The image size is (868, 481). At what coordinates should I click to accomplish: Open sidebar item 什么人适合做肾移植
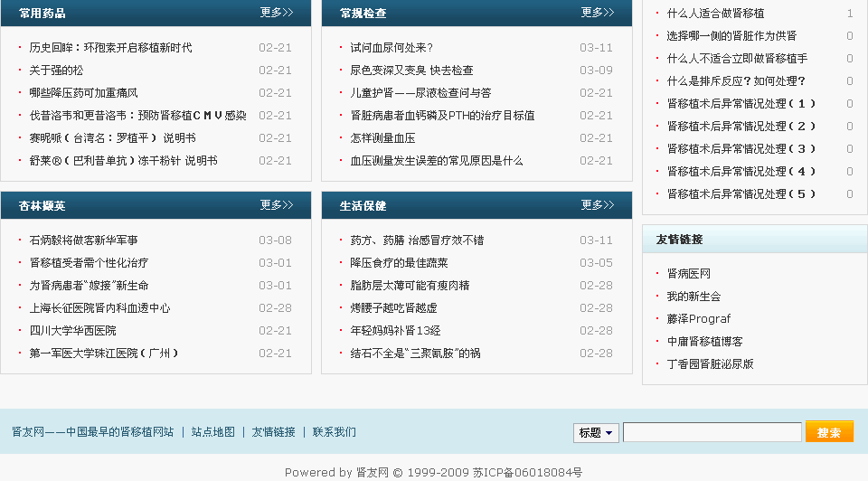[715, 14]
